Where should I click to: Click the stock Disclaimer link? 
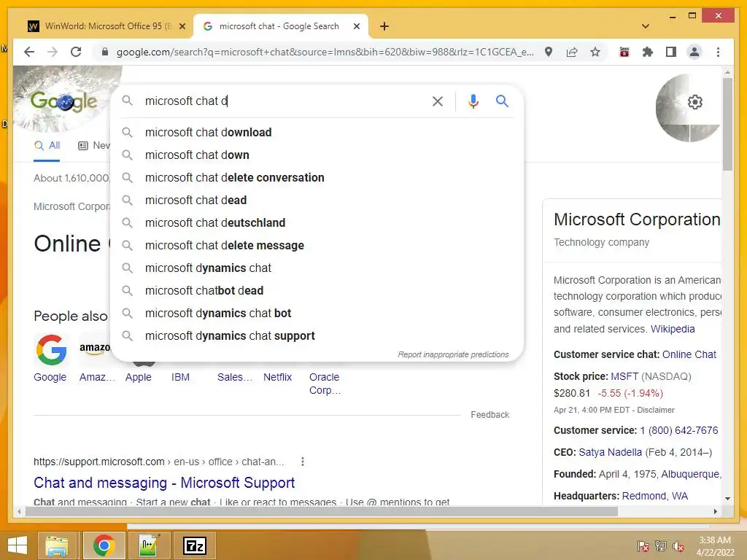tap(656, 410)
